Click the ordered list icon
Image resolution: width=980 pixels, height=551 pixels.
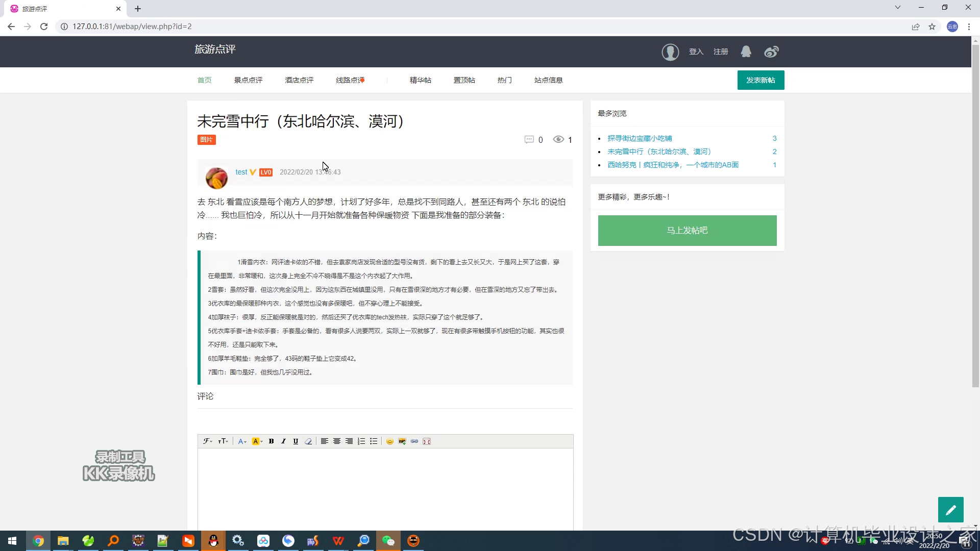click(361, 441)
